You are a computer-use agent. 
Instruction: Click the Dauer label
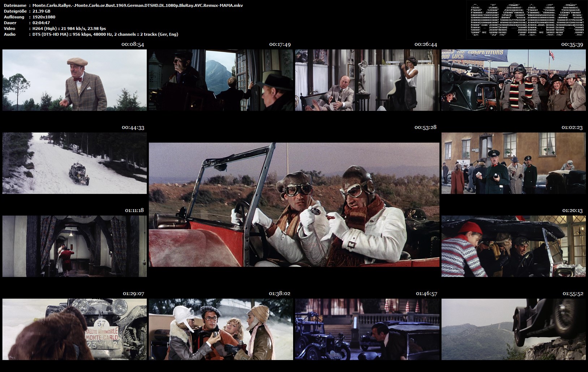[10, 23]
